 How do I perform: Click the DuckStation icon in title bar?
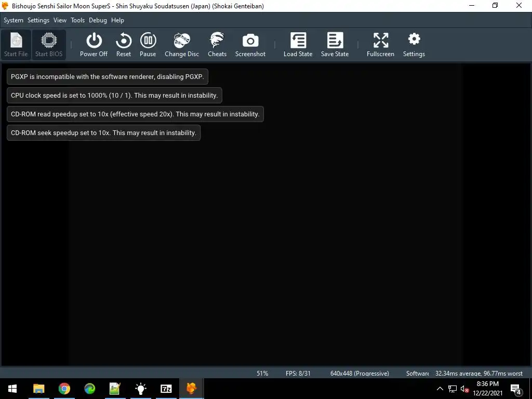[x=5, y=6]
